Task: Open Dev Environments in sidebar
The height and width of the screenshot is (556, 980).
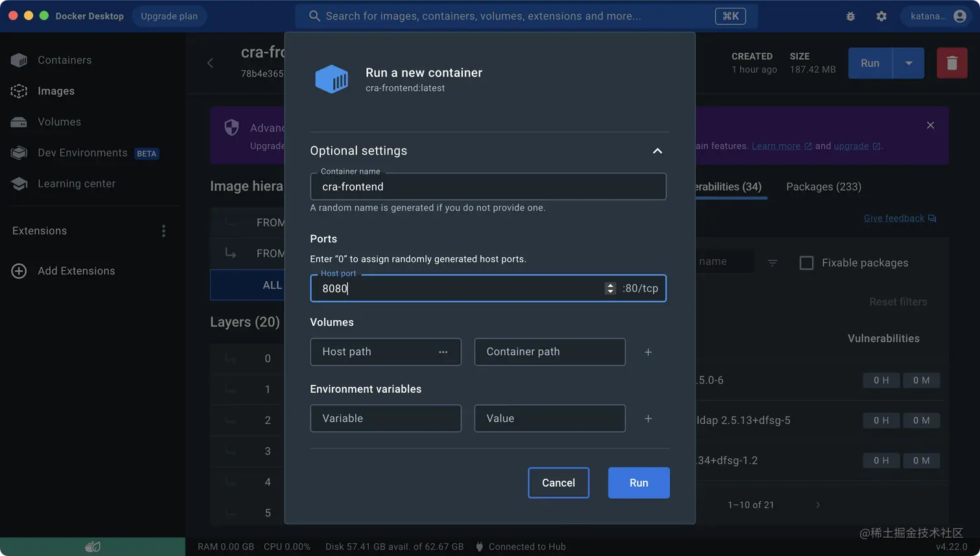Action: [x=82, y=153]
